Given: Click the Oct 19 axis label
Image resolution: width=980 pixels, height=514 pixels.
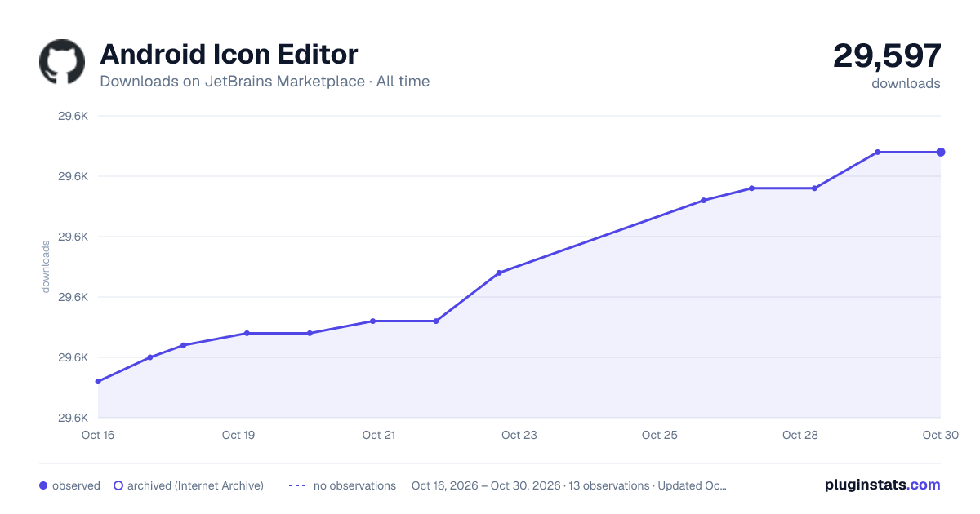Looking at the screenshot, I should click(238, 435).
